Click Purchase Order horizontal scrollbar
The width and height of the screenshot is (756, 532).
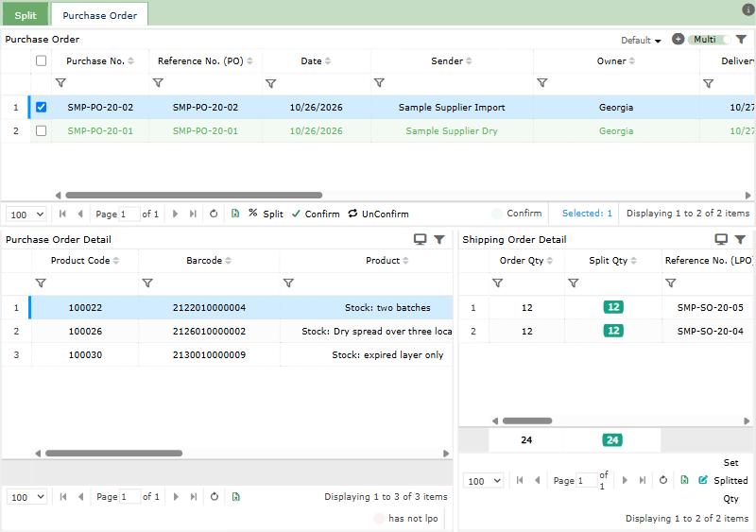tap(194, 196)
